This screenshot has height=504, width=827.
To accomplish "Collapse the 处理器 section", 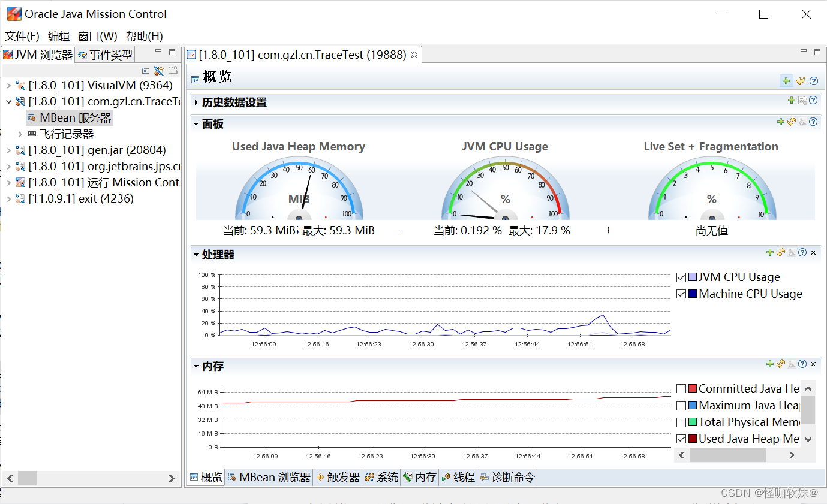I will click(196, 255).
